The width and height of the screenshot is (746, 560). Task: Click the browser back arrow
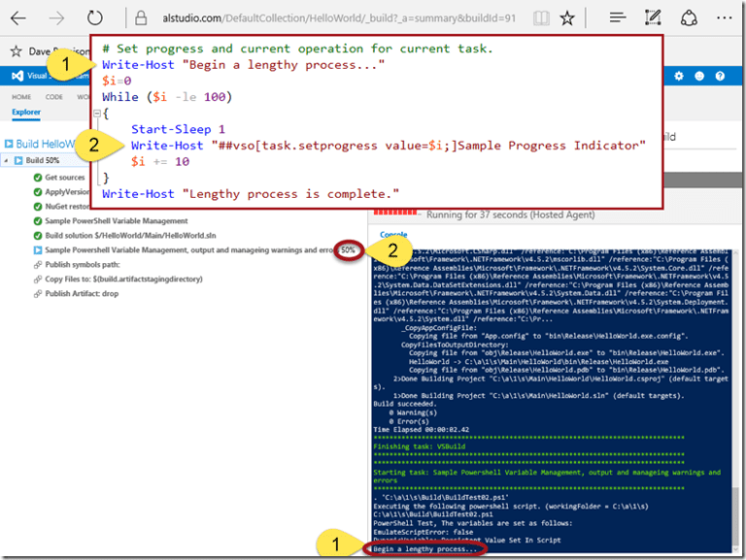click(18, 18)
